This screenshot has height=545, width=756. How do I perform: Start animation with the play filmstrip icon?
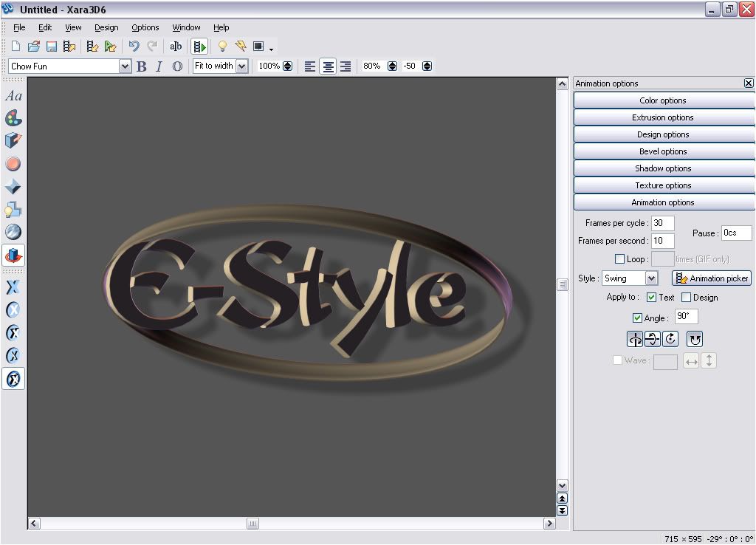pos(199,47)
